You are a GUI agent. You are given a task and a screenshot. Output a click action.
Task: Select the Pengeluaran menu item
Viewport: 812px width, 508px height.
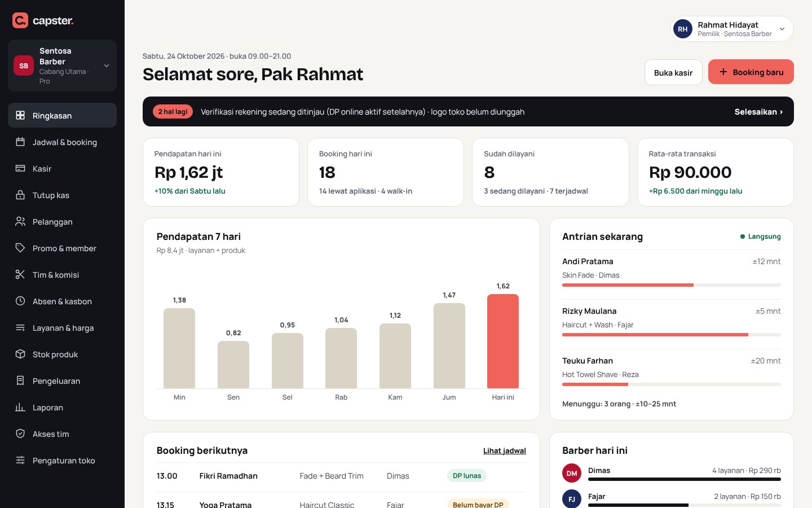pyautogui.click(x=62, y=381)
